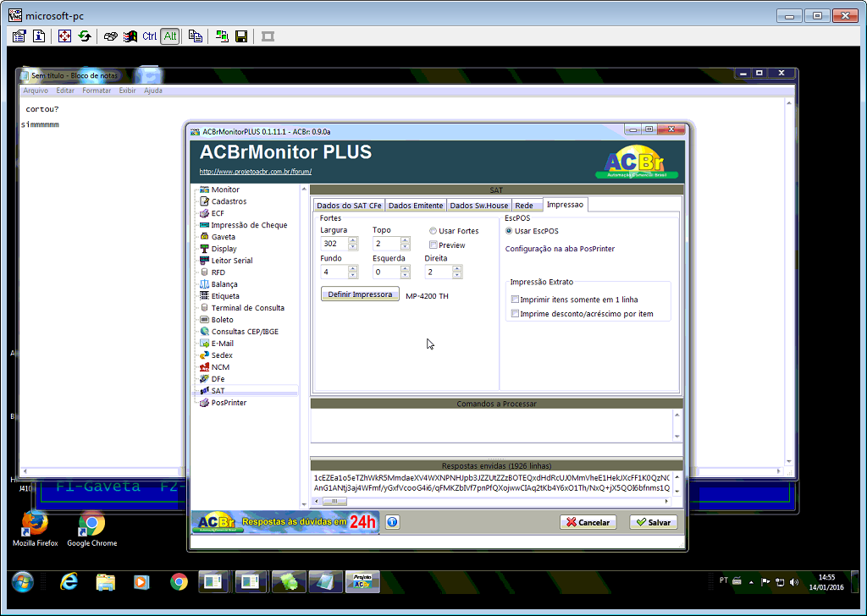The height and width of the screenshot is (616, 867).
Task: Send Ctrl-Esc Start key via VNC toolbar
Action: pyautogui.click(x=130, y=36)
